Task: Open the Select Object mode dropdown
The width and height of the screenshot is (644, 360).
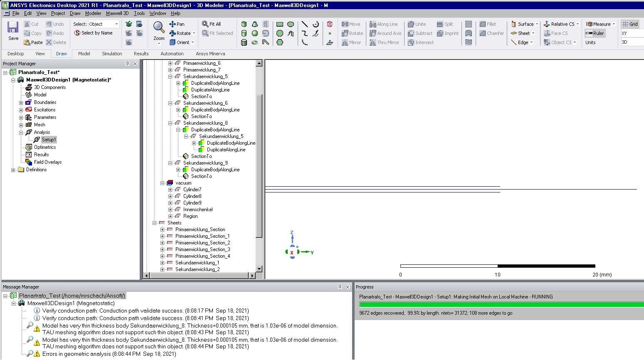Action: (x=116, y=24)
